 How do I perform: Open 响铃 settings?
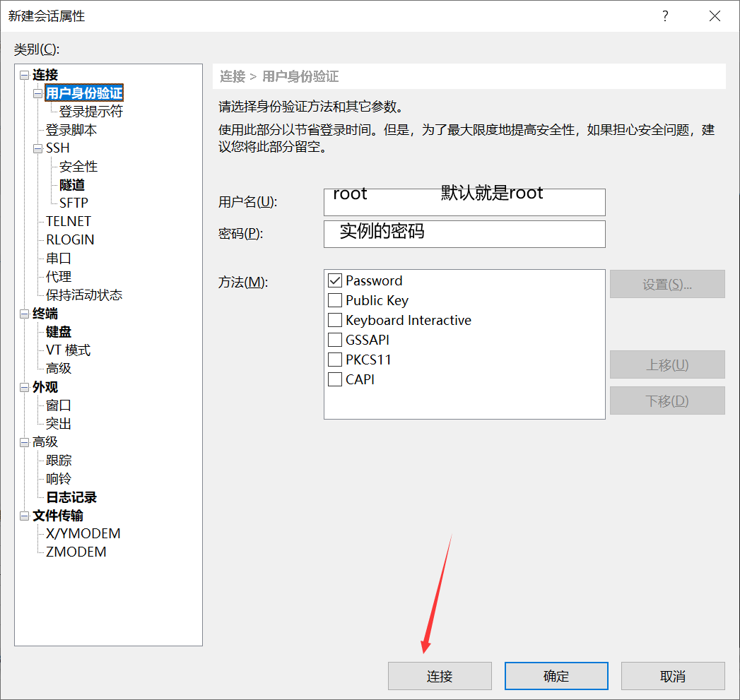coord(59,479)
